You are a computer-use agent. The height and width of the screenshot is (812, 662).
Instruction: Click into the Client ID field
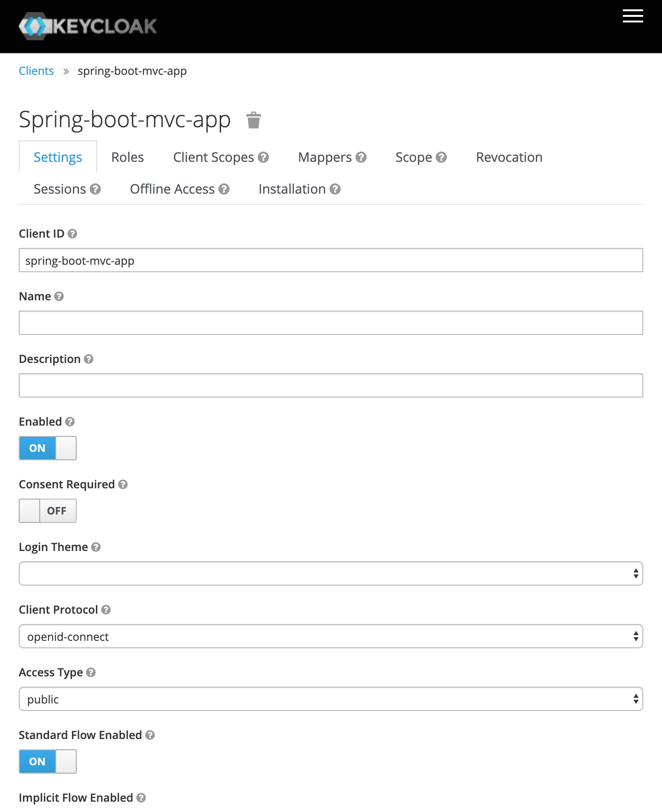331,260
